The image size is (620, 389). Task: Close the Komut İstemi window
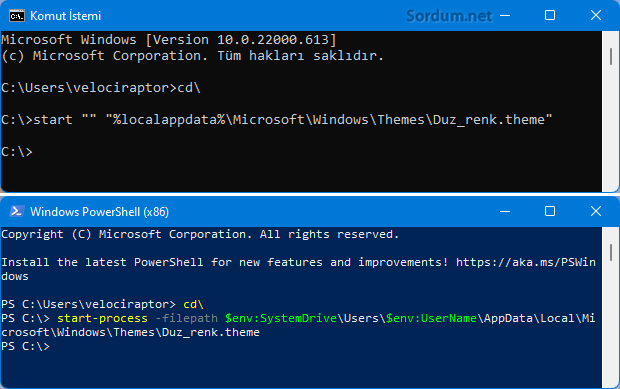pyautogui.click(x=595, y=15)
